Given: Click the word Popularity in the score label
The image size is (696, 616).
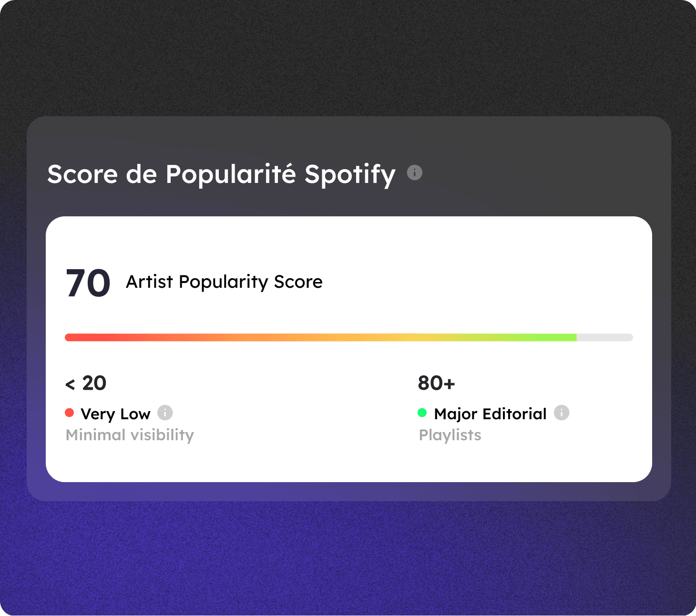Looking at the screenshot, I should point(224,282).
